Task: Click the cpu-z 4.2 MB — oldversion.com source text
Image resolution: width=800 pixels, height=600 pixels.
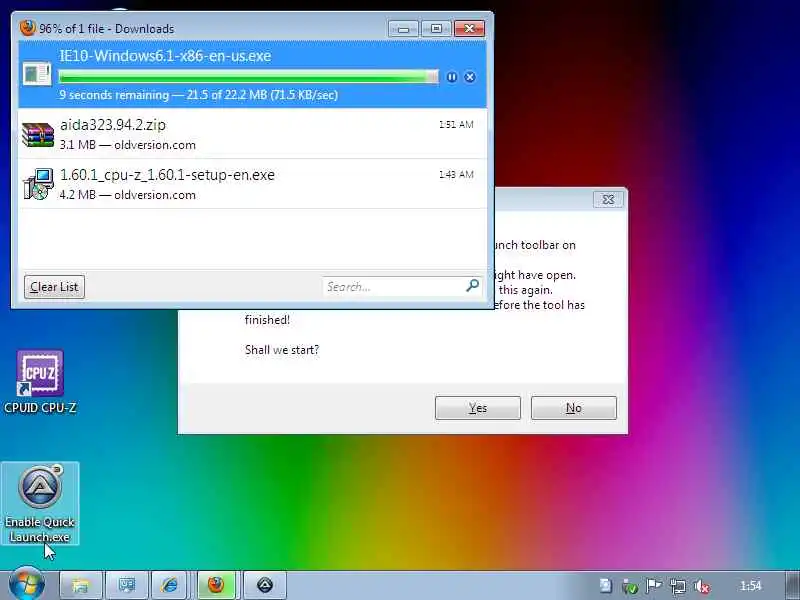Action: tap(128, 195)
